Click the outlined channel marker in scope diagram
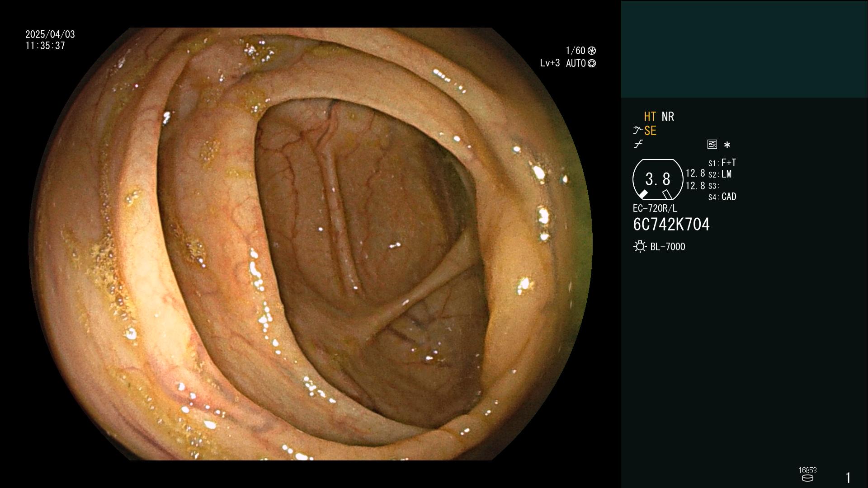 [x=667, y=194]
